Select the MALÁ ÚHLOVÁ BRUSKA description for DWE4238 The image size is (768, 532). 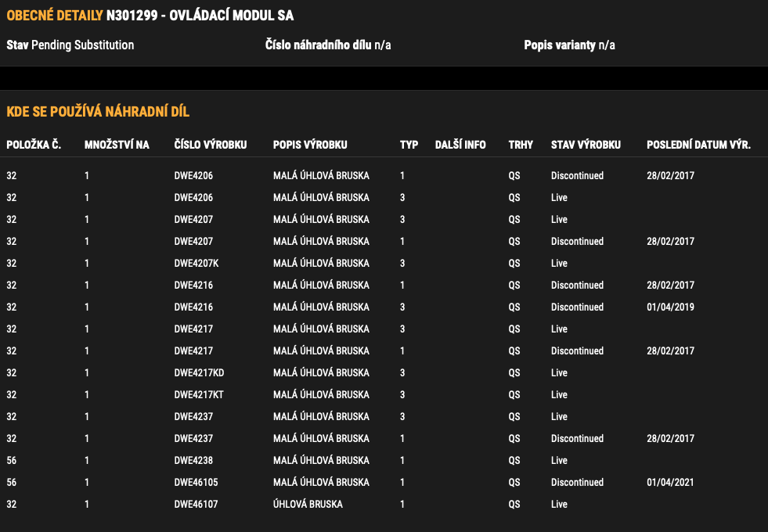click(321, 461)
